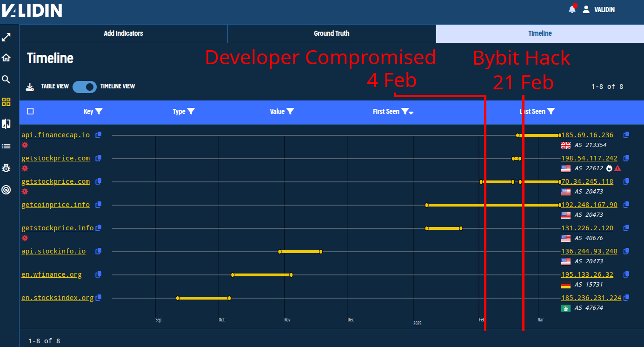Open the IP link 195.133.26.32
This screenshot has width=644, height=347.
[x=587, y=274]
